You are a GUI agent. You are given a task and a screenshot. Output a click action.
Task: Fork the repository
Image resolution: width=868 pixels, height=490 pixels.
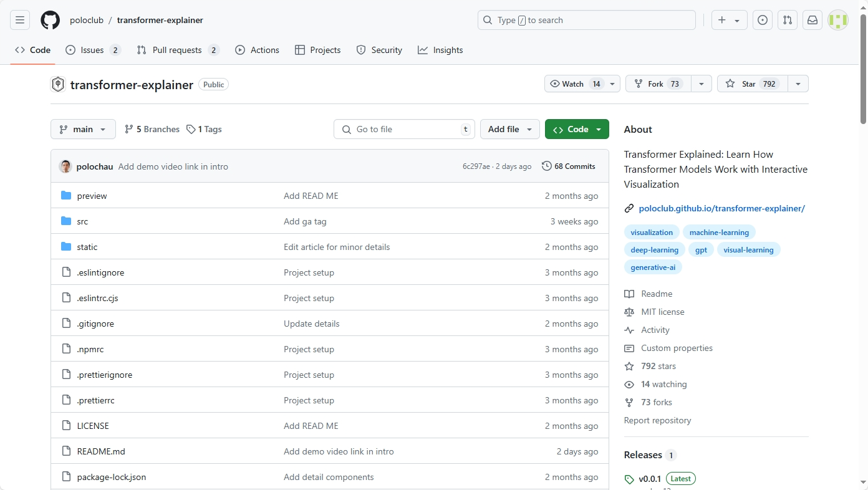tap(658, 84)
